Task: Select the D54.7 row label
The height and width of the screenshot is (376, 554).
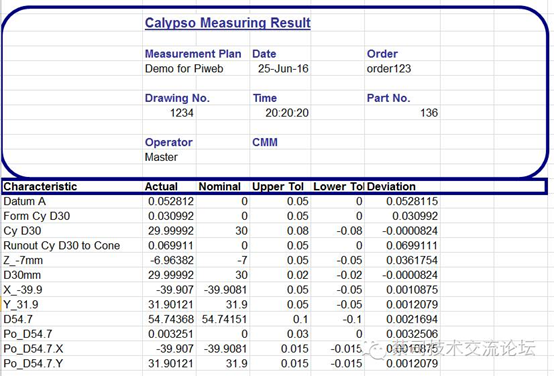Action: coord(18,319)
